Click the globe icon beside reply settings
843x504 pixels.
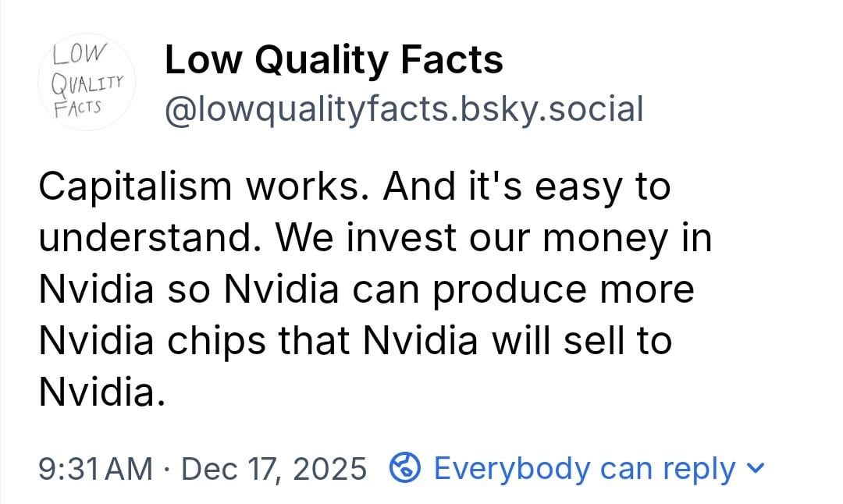click(406, 468)
